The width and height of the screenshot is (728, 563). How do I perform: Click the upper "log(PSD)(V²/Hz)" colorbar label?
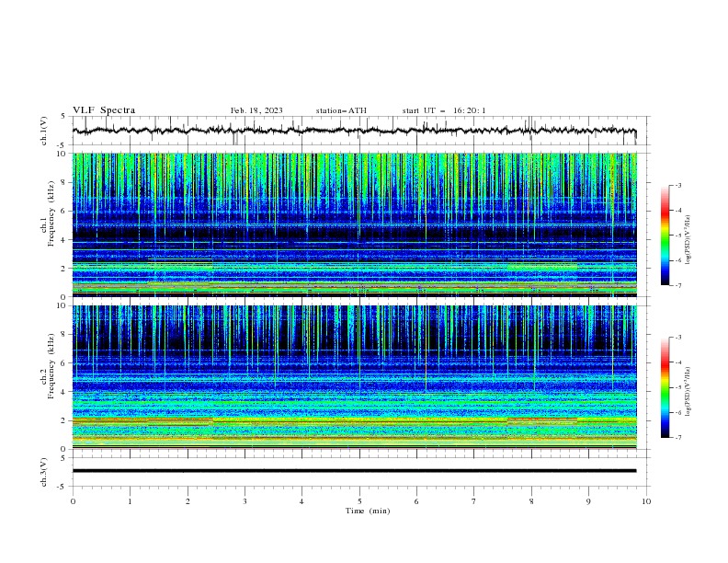click(688, 240)
